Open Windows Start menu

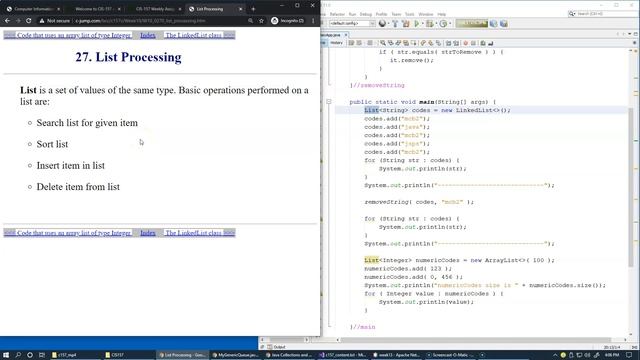pyautogui.click(x=6, y=355)
